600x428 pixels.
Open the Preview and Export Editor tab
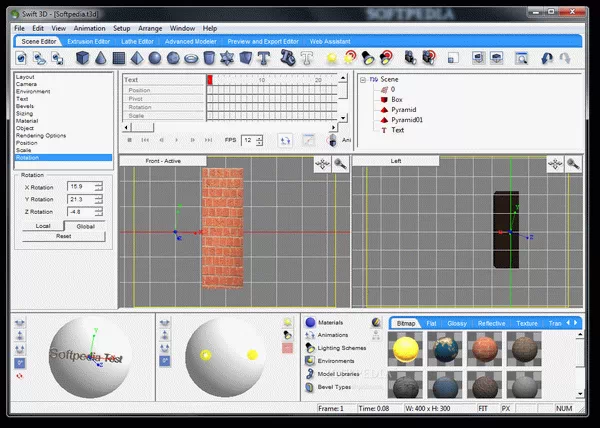262,41
